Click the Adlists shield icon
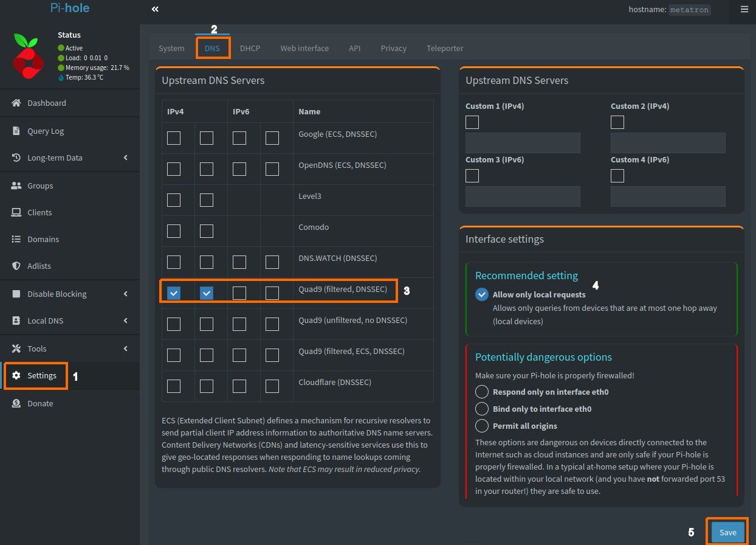This screenshot has width=756, height=545. (16, 266)
